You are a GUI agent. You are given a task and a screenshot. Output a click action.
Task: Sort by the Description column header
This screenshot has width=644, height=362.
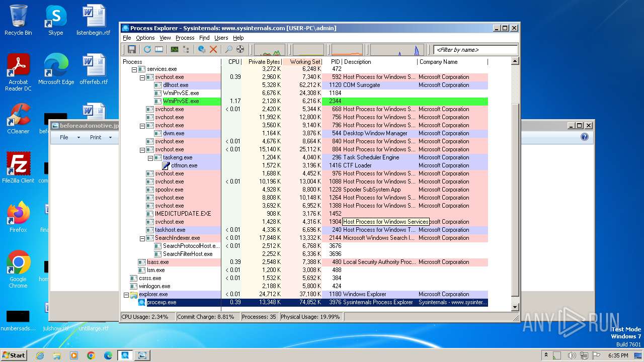(x=380, y=62)
